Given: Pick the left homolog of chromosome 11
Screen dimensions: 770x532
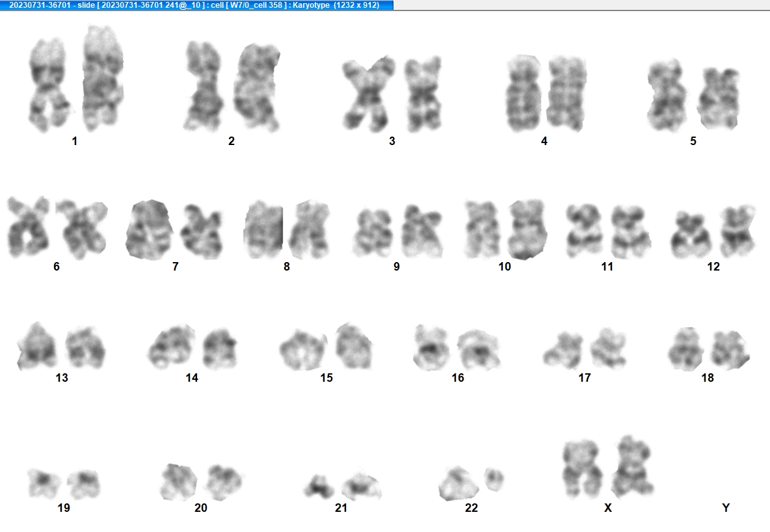Looking at the screenshot, I should click(585, 231).
